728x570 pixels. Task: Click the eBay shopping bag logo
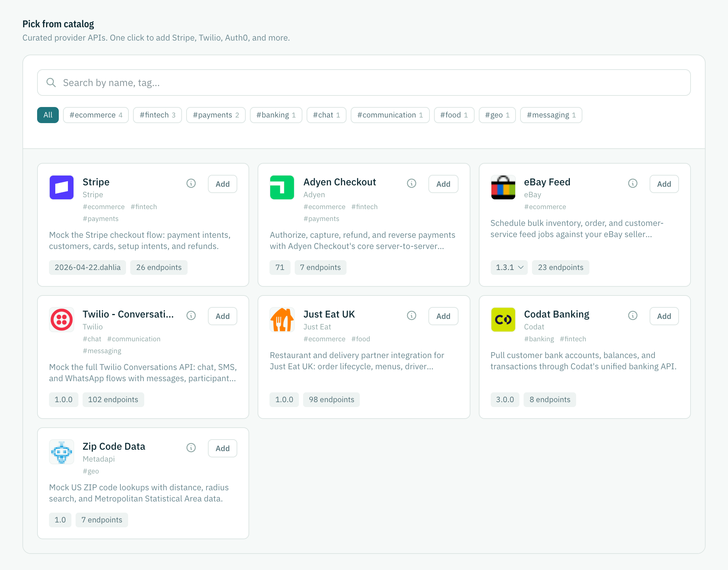pos(503,187)
